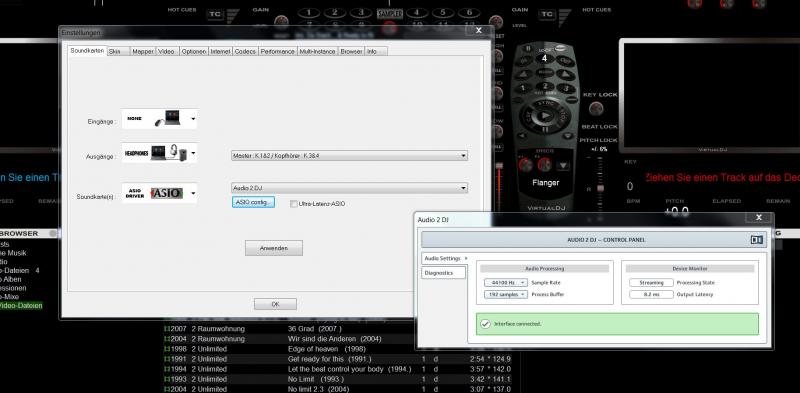The width and height of the screenshot is (800, 393).
Task: Select the Browser tab in Einstellungen
Action: pos(352,51)
